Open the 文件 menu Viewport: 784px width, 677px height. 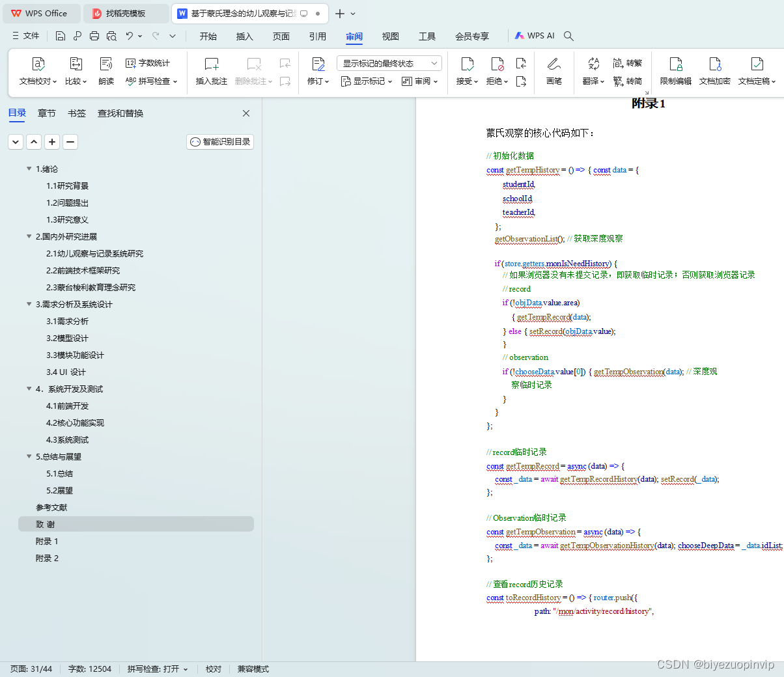[x=26, y=36]
